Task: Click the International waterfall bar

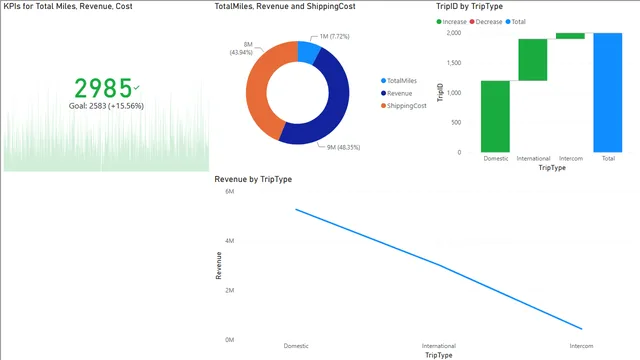Action: pyautogui.click(x=533, y=60)
